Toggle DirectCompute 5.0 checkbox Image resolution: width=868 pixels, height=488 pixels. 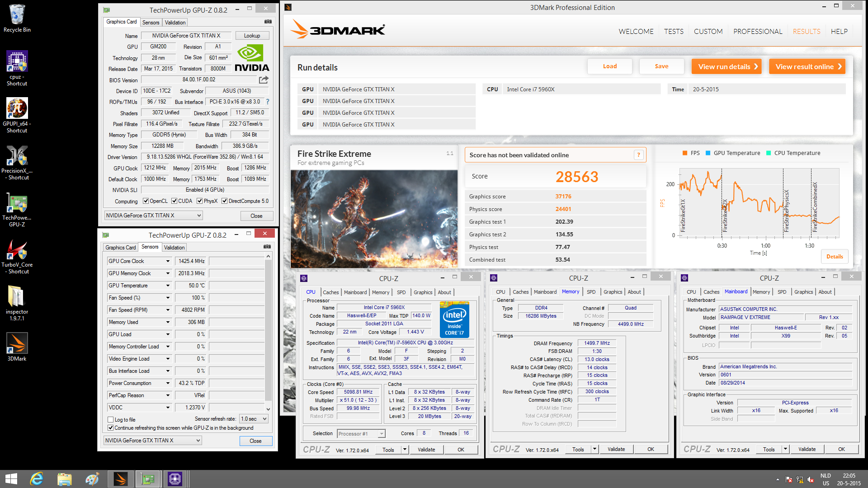[x=224, y=201]
